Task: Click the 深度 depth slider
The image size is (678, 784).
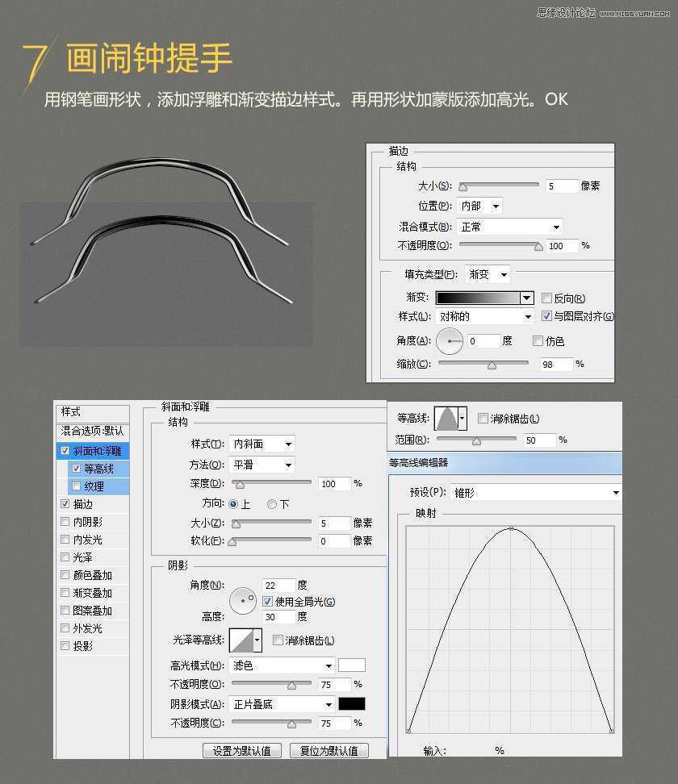Action: (272, 483)
